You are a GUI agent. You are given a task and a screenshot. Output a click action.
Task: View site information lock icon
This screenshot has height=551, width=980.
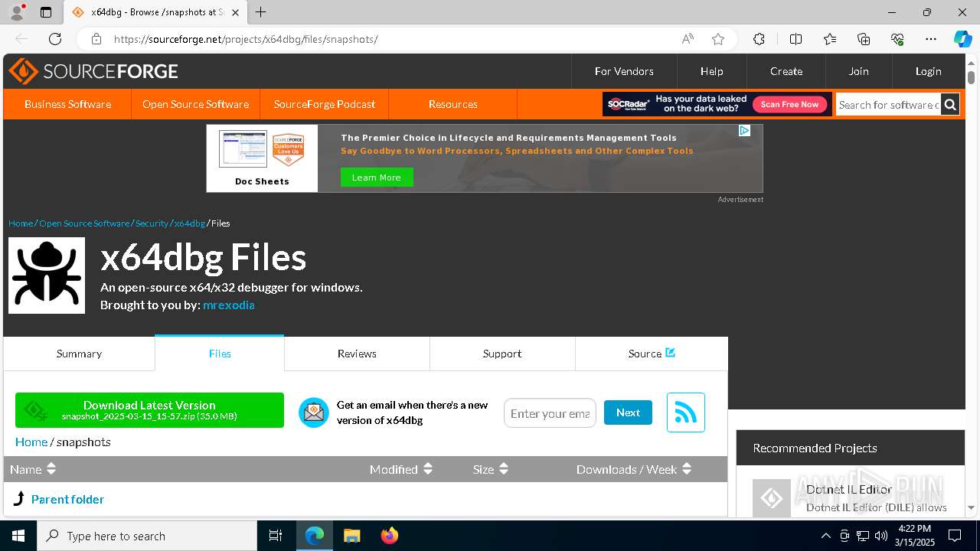coord(96,39)
